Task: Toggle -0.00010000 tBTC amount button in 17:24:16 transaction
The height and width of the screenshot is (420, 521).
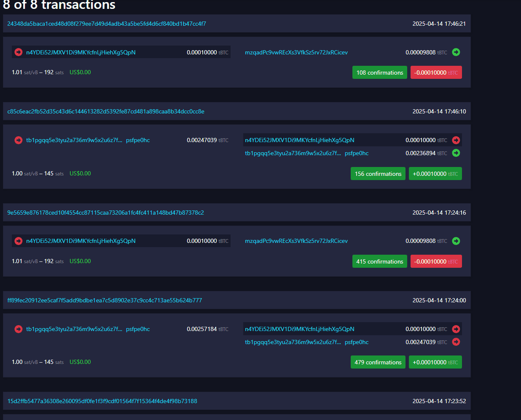Action: 436,261
